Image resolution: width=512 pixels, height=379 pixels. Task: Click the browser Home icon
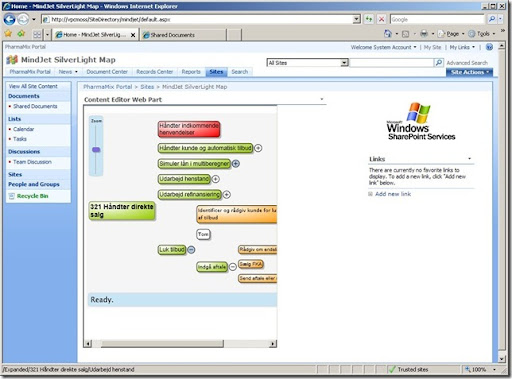(388, 34)
